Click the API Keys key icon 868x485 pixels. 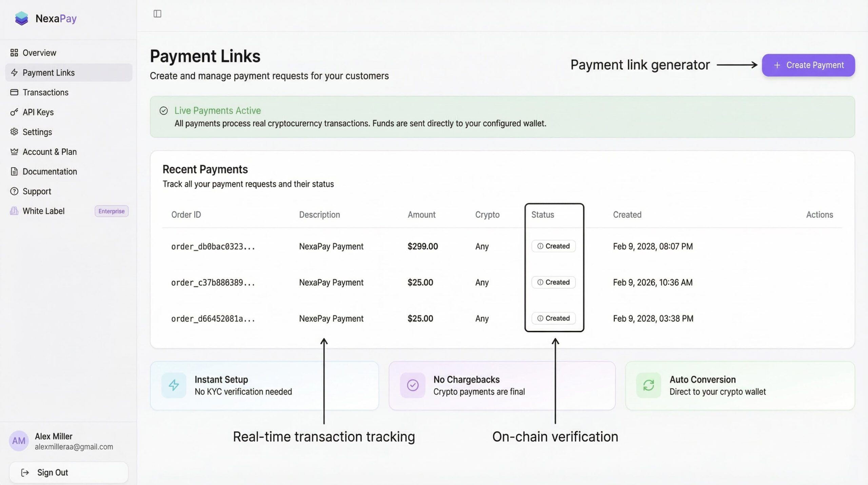pos(14,112)
